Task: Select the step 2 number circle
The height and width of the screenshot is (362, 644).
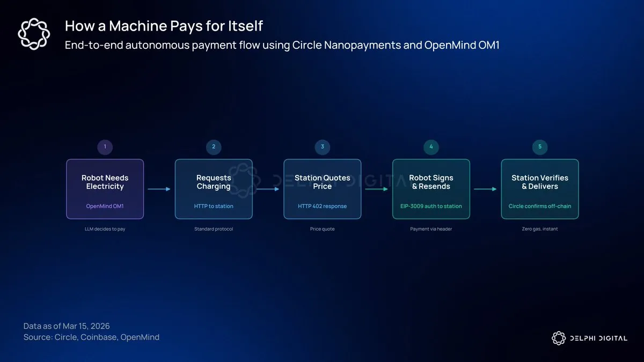Action: [x=214, y=147]
